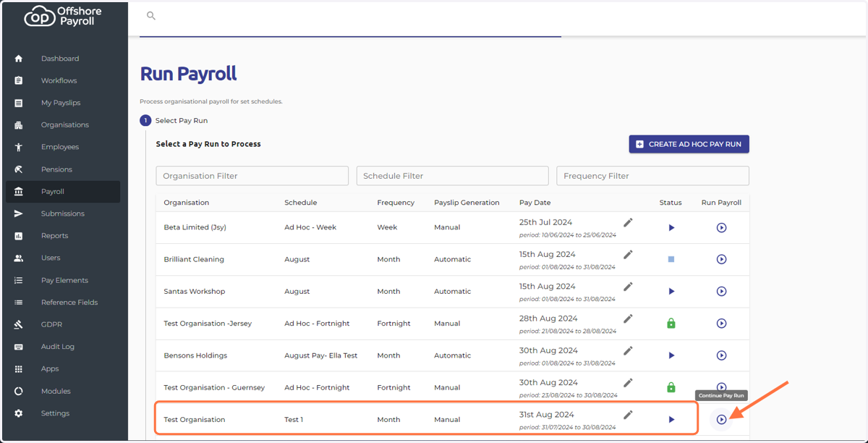Click the Employees person icon
Viewport: 868px width, 443px height.
pyautogui.click(x=19, y=147)
